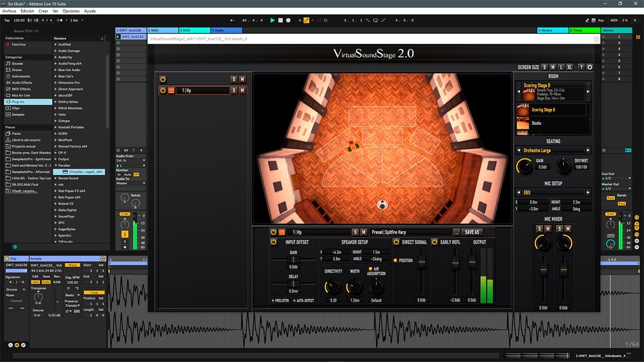The height and width of the screenshot is (362, 644).
Task: Toggle Input Offset power button
Action: 274,242
